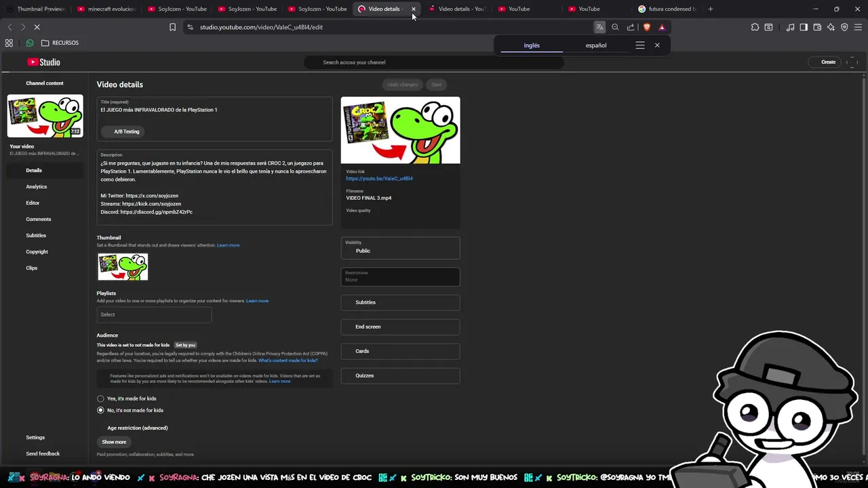Open Clips in the left sidebar

click(32, 268)
